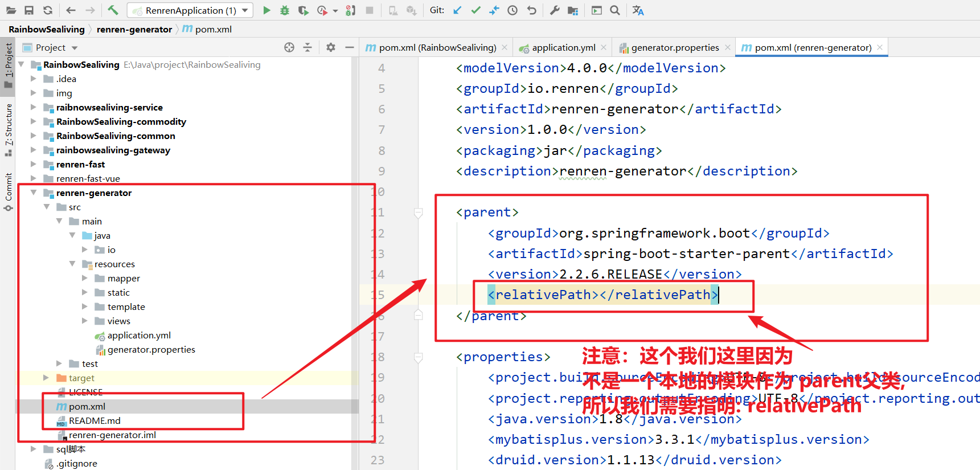The height and width of the screenshot is (470, 980).
Task: Open Project panel gear options
Action: [x=331, y=47]
